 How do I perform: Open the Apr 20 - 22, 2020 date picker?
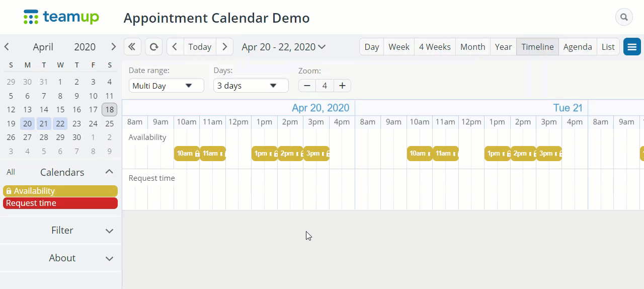coord(283,47)
